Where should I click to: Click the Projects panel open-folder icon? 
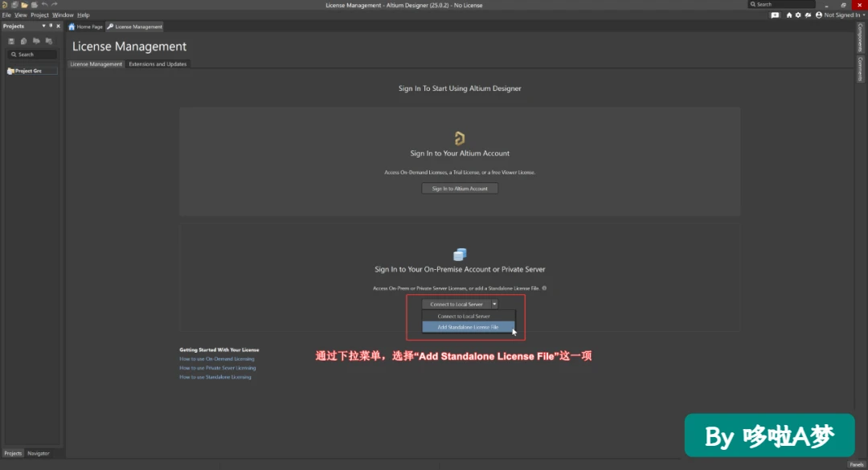36,41
